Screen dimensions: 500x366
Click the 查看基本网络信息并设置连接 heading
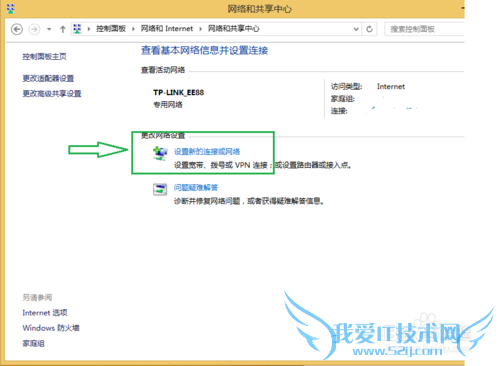click(x=205, y=51)
